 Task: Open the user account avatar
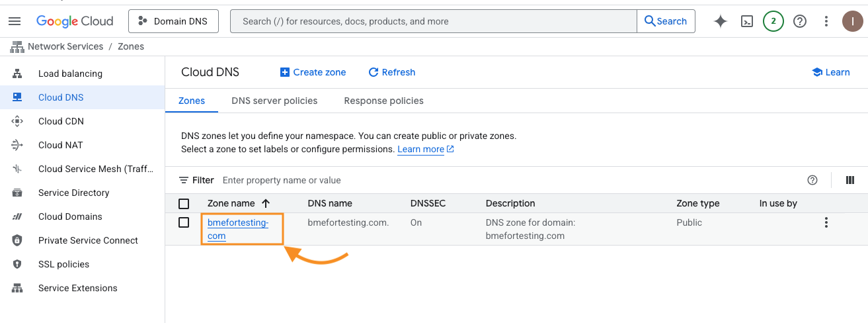pos(853,21)
